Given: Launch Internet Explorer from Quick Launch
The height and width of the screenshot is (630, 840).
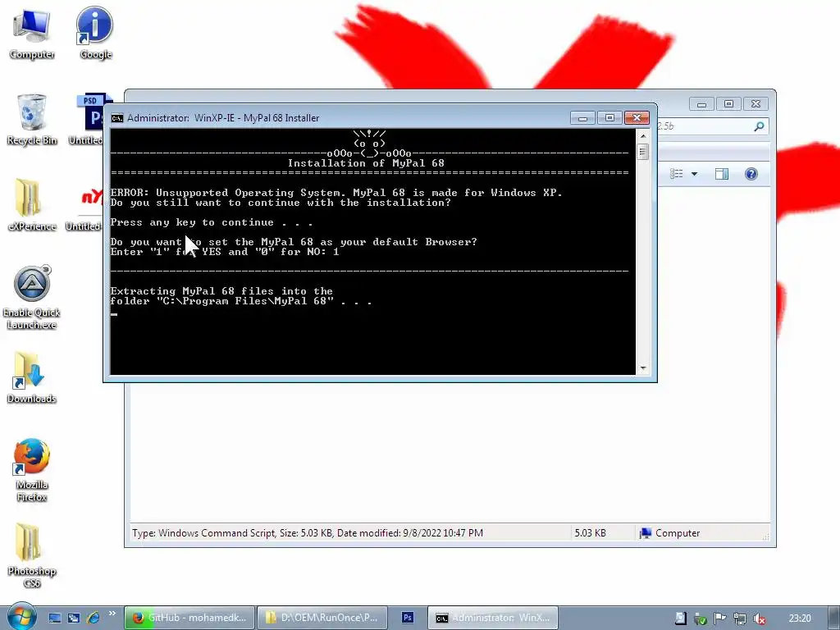Looking at the screenshot, I should [x=93, y=619].
